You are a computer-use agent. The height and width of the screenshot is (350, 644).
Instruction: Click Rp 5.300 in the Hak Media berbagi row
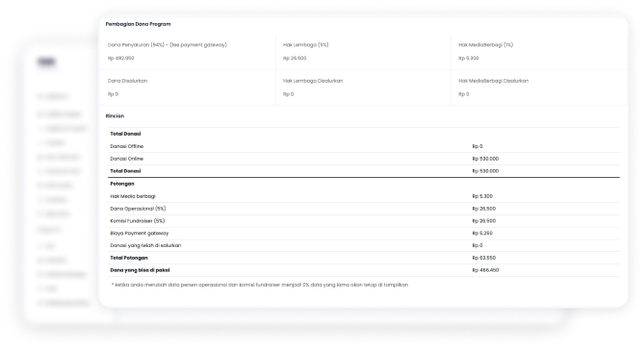482,196
